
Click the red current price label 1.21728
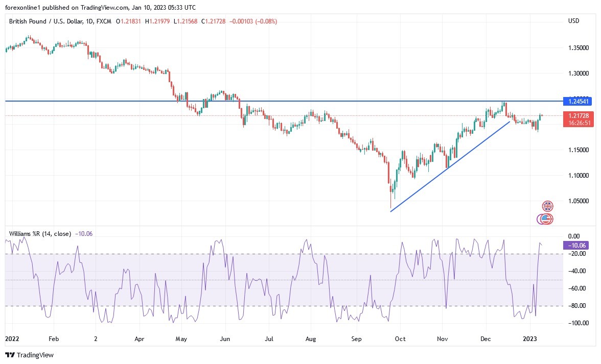(580, 116)
